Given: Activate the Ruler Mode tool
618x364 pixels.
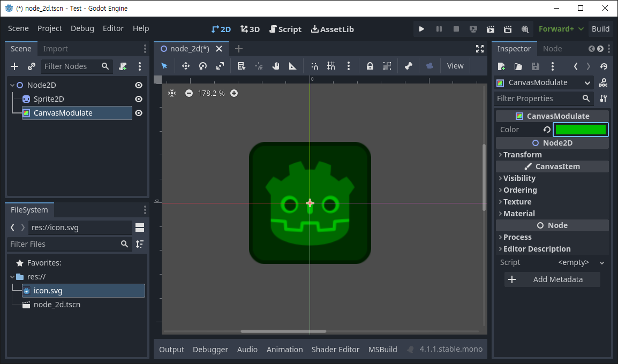Looking at the screenshot, I should (293, 66).
